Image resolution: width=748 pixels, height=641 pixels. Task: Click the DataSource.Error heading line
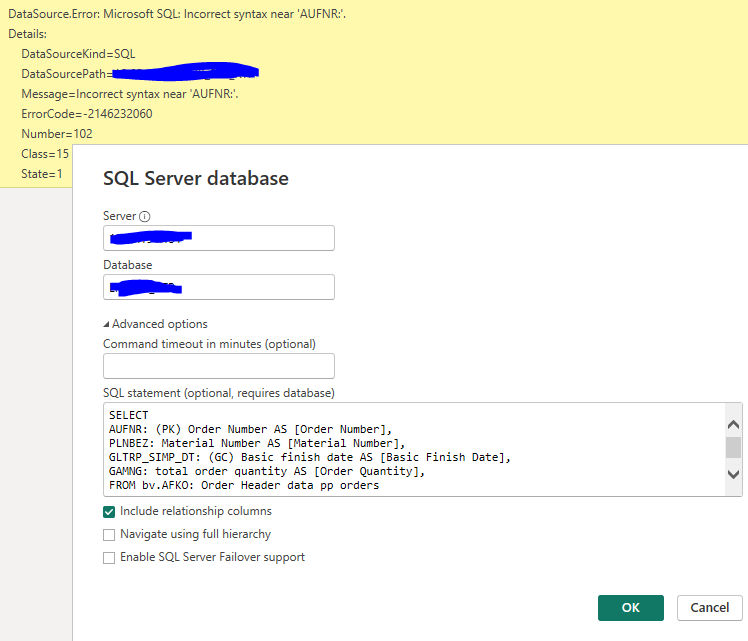177,14
